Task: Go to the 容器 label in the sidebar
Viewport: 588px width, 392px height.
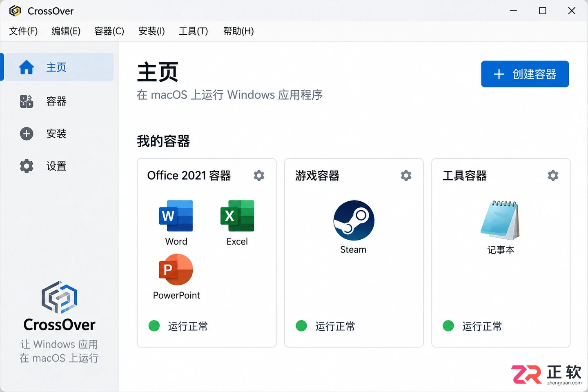Action: [56, 101]
